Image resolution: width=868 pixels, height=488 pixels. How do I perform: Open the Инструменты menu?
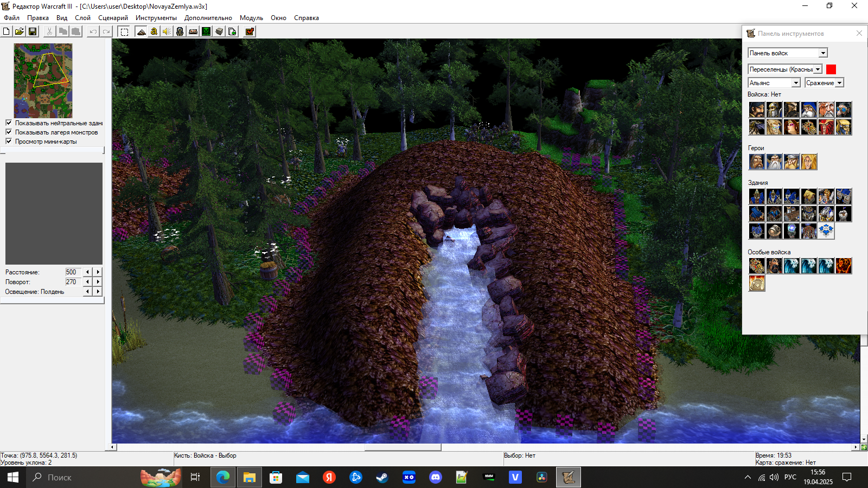[156, 18]
